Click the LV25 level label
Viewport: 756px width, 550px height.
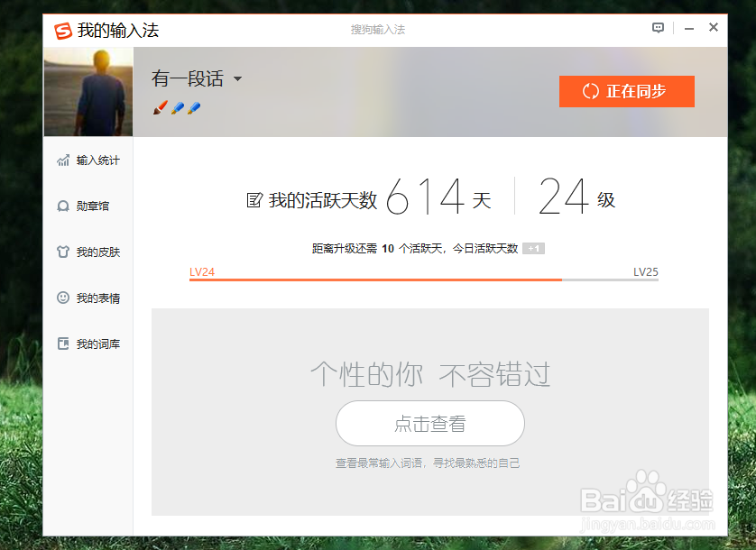tap(646, 271)
